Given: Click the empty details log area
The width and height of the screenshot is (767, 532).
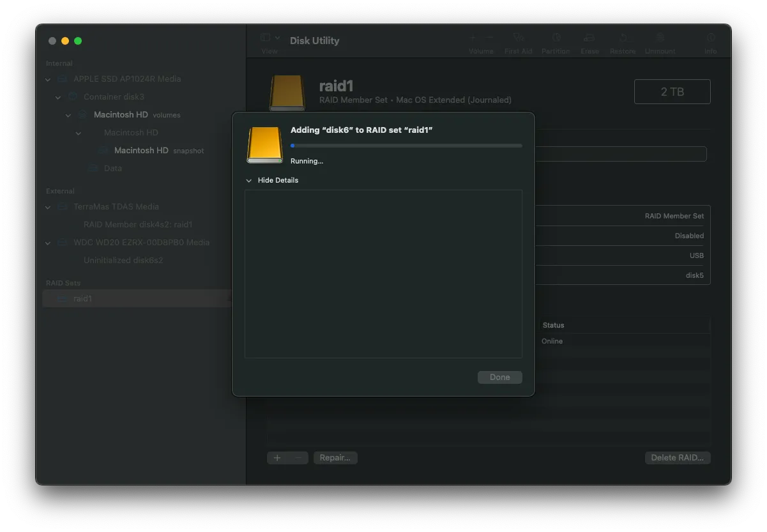Looking at the screenshot, I should (383, 273).
